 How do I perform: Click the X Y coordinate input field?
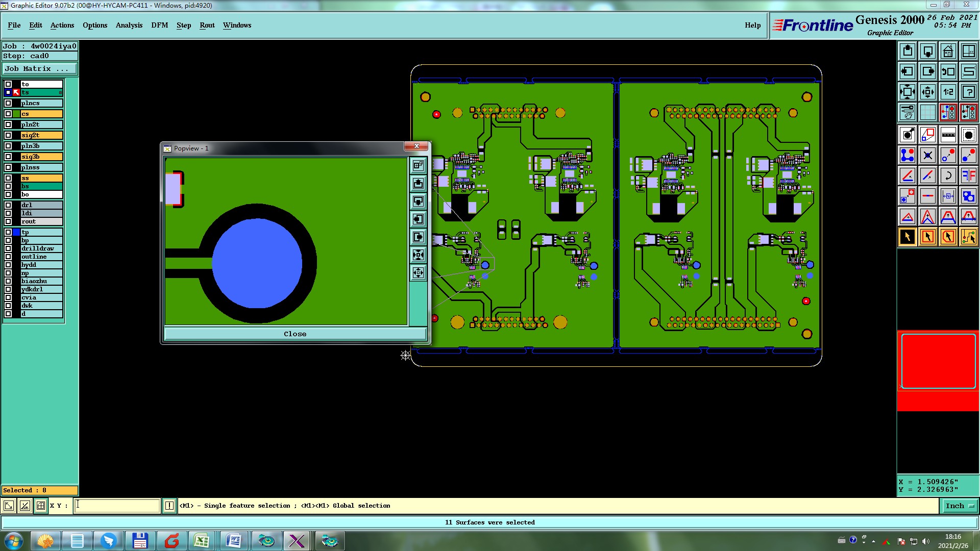point(117,506)
